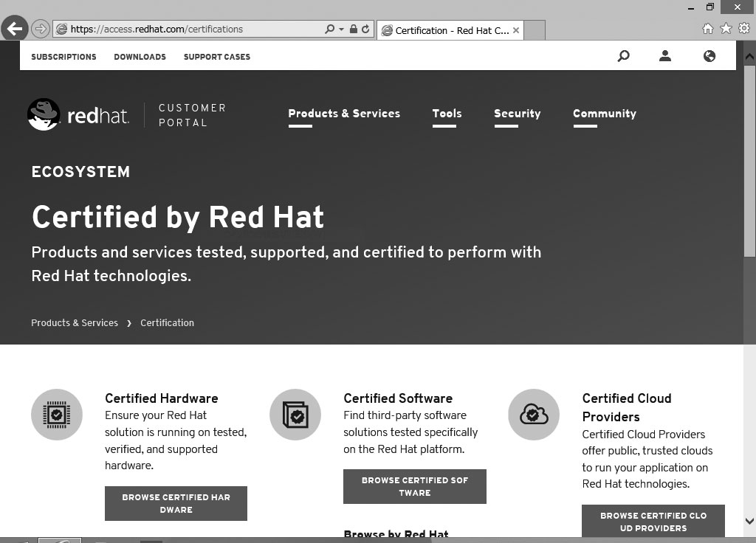Open browser Tools gear icon
756x543 pixels.
pyautogui.click(x=744, y=29)
